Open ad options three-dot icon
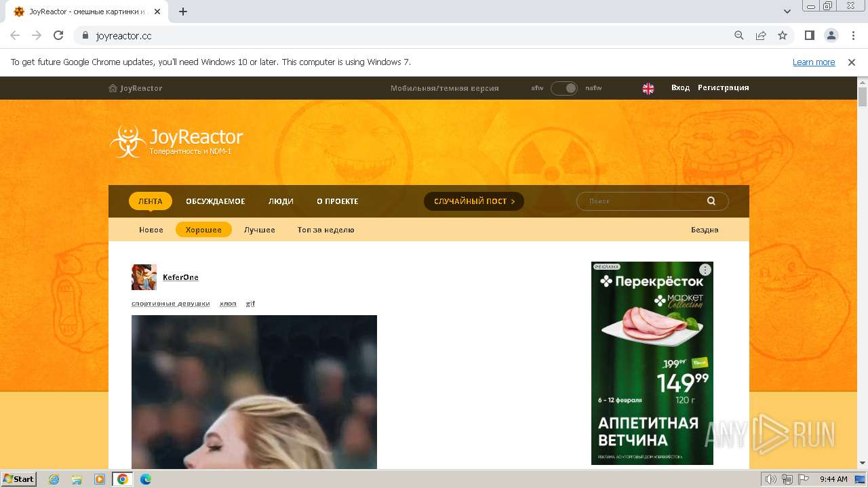This screenshot has width=868, height=488. click(x=705, y=270)
